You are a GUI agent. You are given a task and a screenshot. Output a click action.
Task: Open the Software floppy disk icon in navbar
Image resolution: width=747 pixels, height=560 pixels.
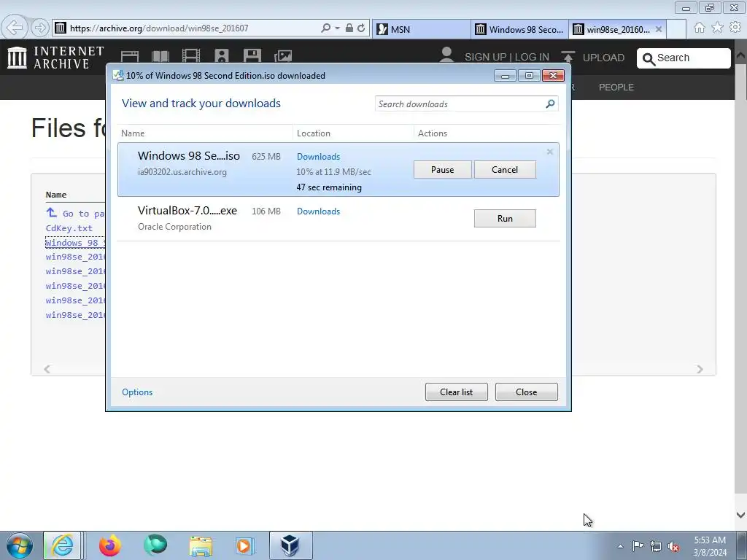tap(252, 56)
